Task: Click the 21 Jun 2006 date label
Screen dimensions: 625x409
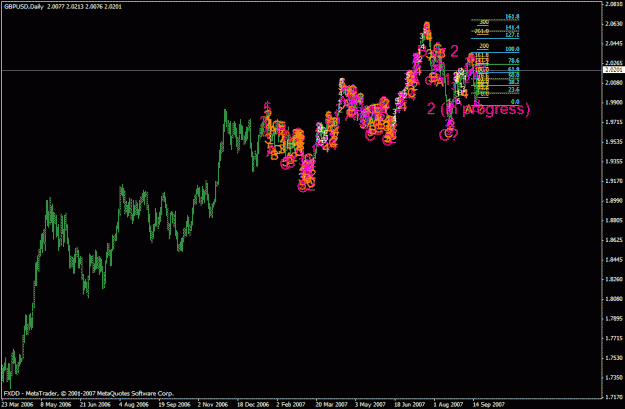Action: [95, 404]
